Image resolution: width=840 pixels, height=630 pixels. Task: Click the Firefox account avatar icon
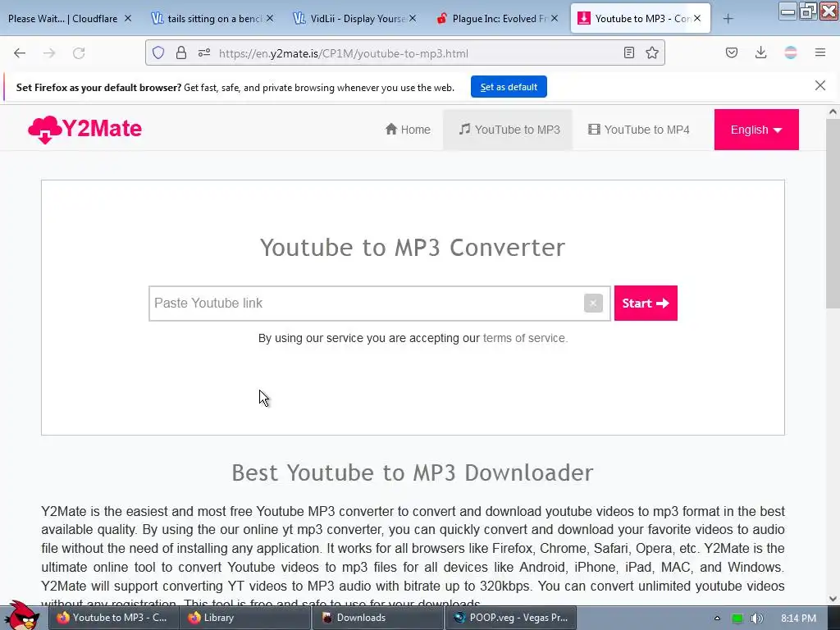pyautogui.click(x=790, y=52)
